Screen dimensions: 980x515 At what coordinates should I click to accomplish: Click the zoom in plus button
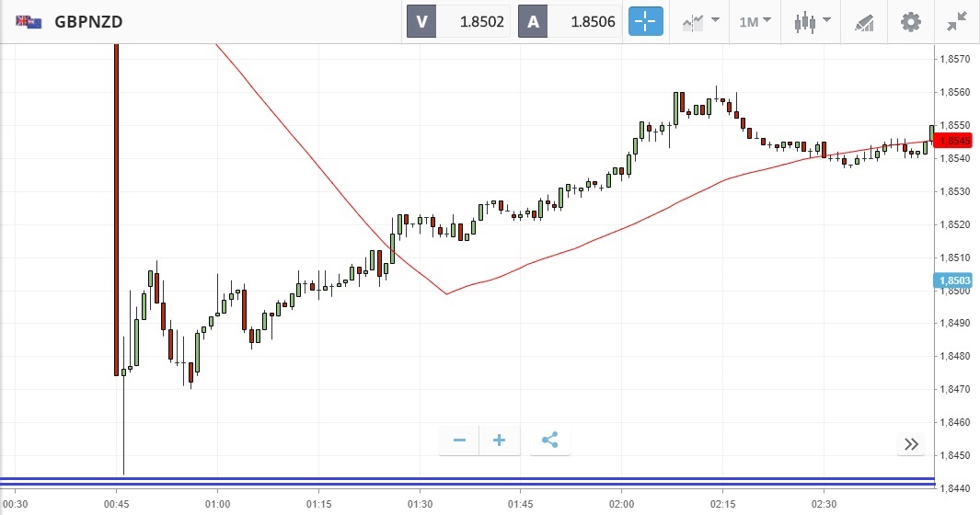click(x=500, y=441)
